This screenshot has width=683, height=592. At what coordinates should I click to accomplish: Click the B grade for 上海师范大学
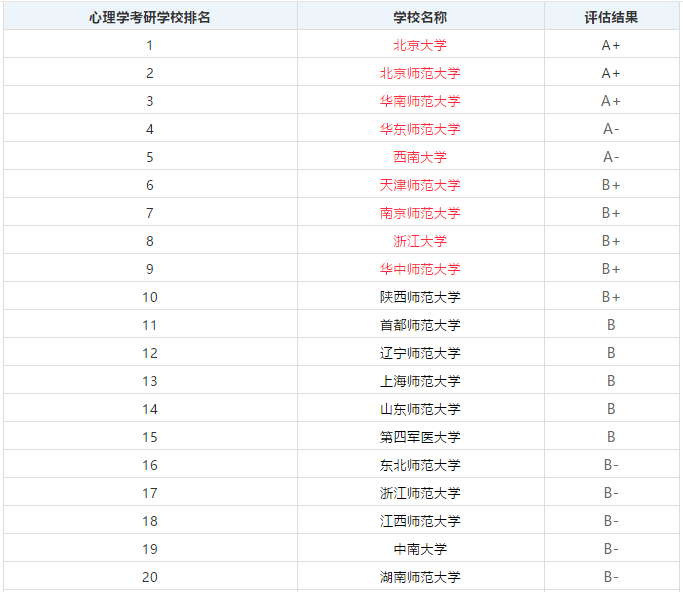point(611,381)
